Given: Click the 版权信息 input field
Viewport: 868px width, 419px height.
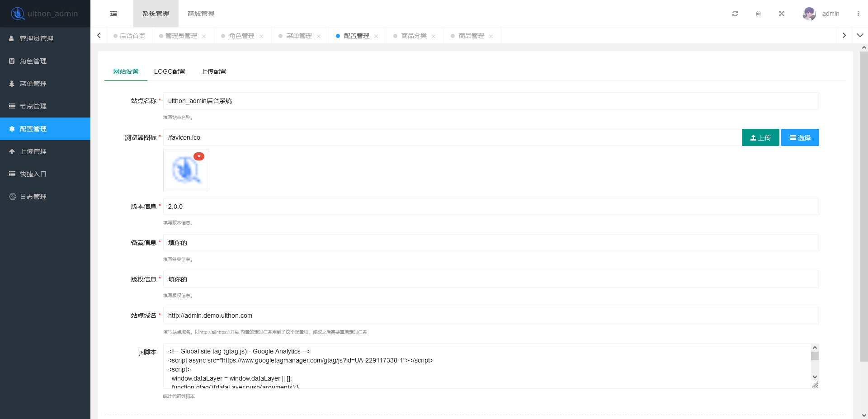Looking at the screenshot, I should tap(491, 279).
